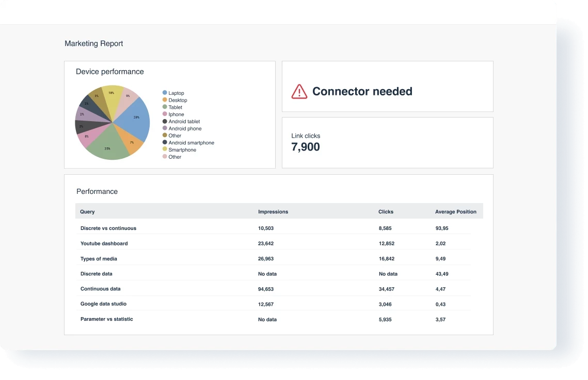Sort table by Impressions column header
This screenshot has height=380, width=588.
click(x=273, y=212)
